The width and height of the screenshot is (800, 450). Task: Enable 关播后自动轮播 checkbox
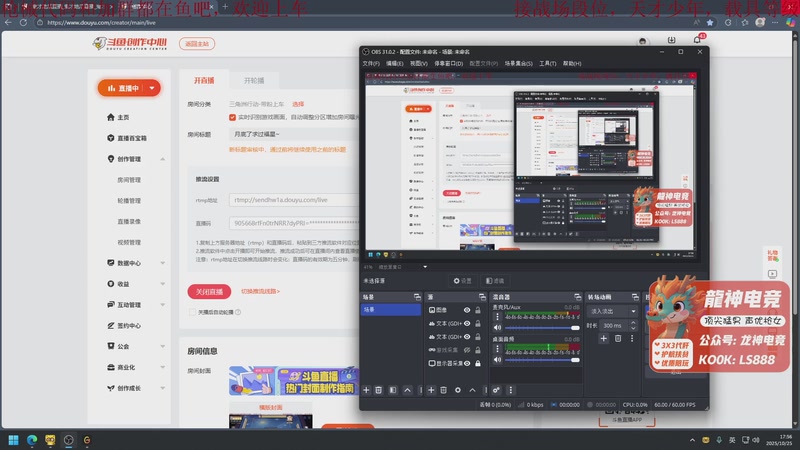pos(192,312)
